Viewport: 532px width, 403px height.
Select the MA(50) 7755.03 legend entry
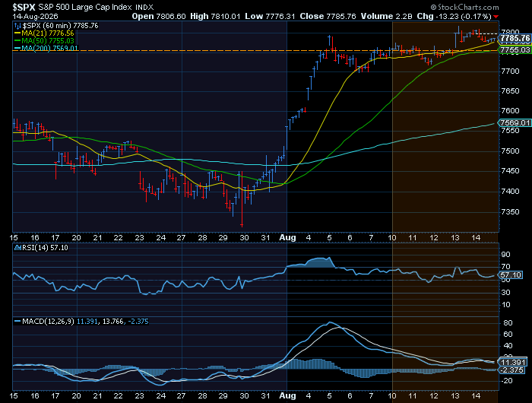pos(44,41)
